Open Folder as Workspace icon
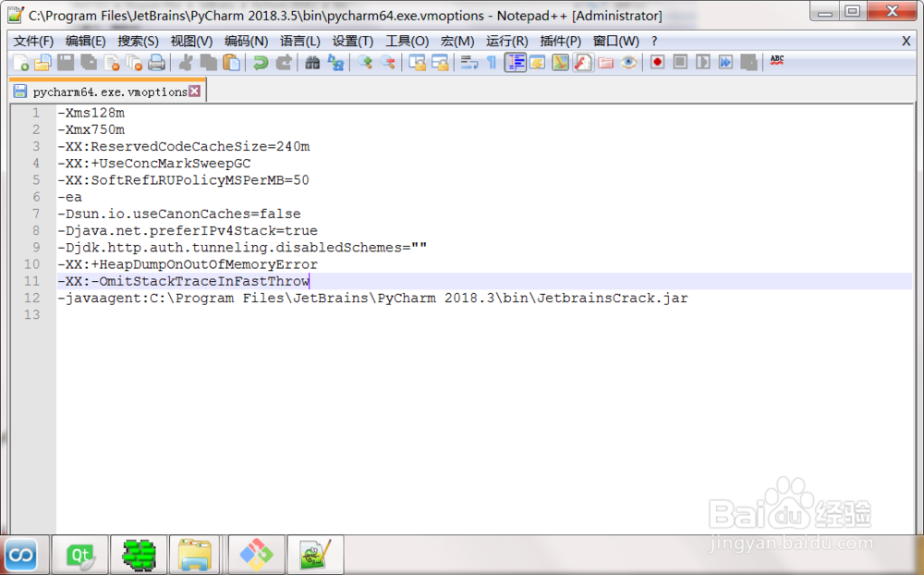Viewport: 924px width, 575px height. click(x=606, y=62)
